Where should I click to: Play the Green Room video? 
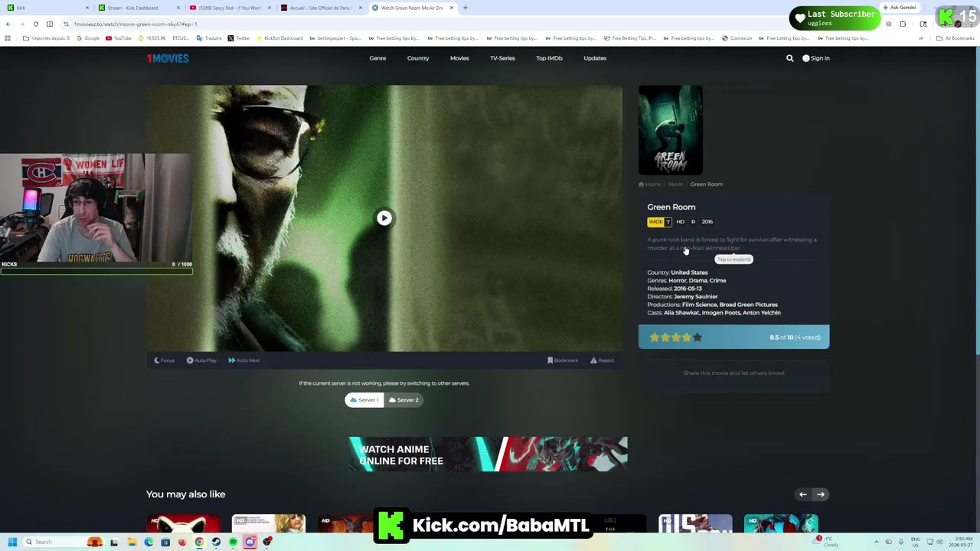click(x=384, y=218)
